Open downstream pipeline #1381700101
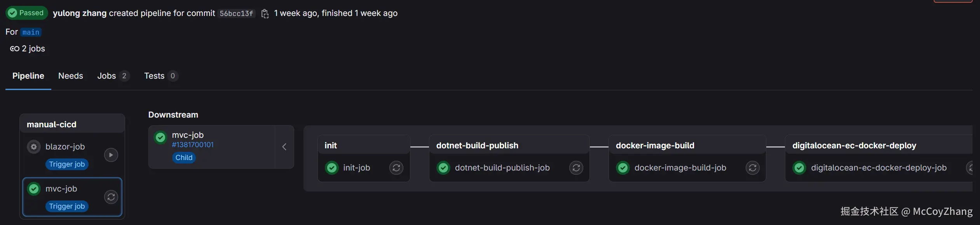The image size is (980, 225). tap(193, 145)
